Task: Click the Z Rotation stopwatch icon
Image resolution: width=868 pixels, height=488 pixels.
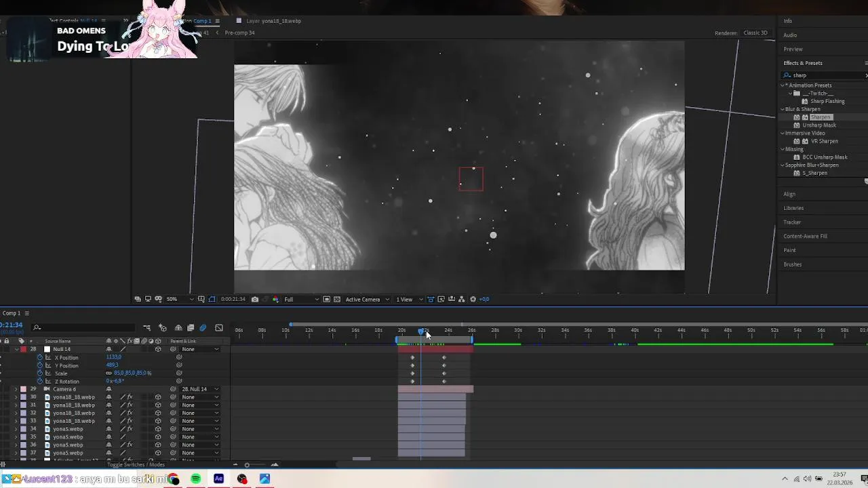Action: coord(39,381)
